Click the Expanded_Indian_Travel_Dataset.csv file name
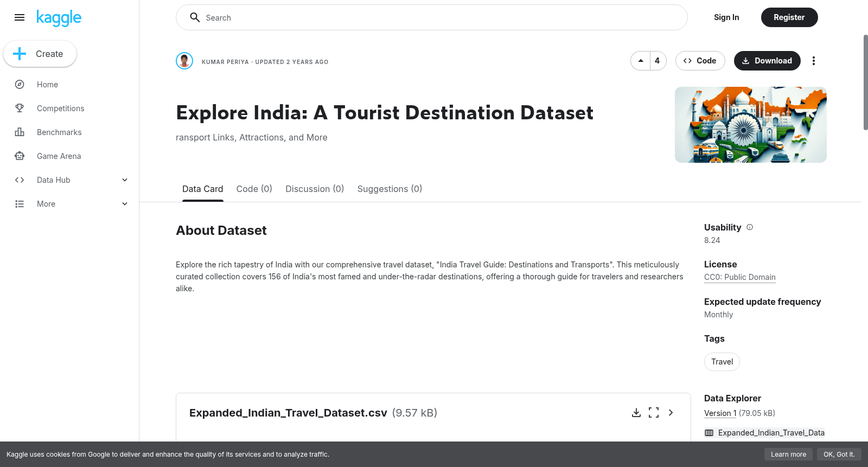 click(x=288, y=413)
